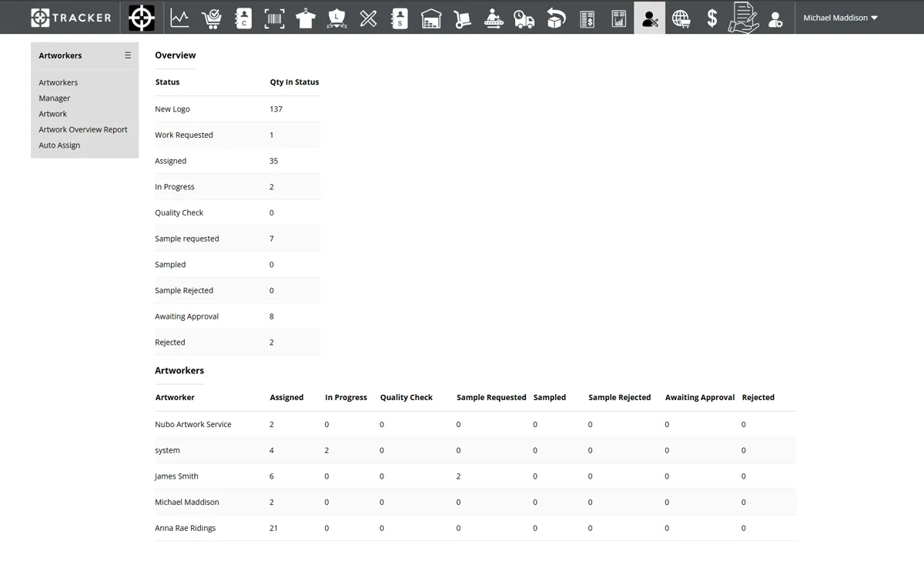
Task: Click the Sample Requested column header in Artworkers
Action: point(491,397)
